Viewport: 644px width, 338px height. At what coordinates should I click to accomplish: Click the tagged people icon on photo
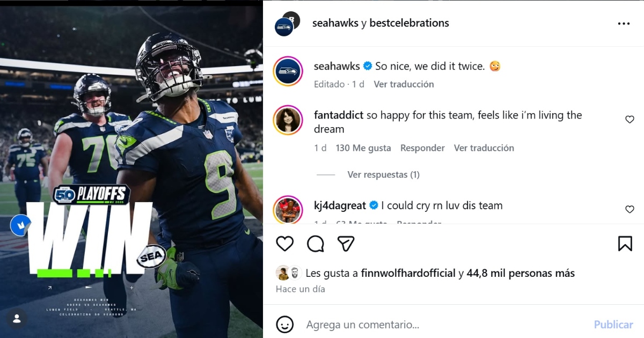[x=17, y=319]
